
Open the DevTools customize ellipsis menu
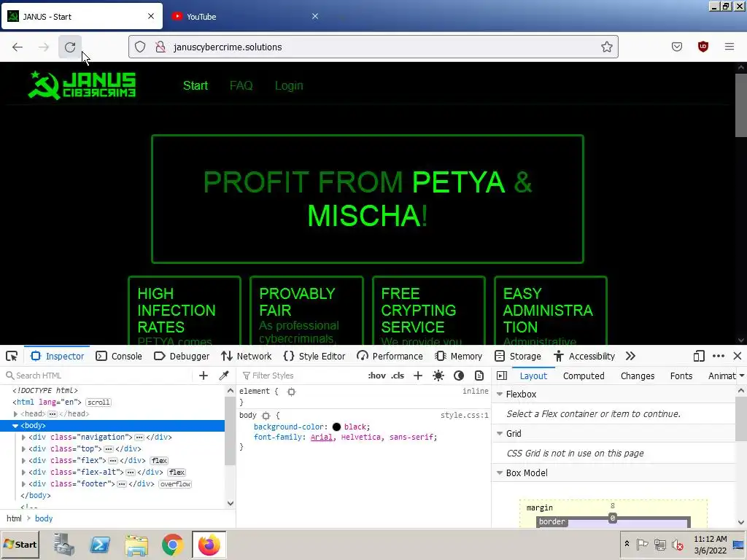(719, 356)
